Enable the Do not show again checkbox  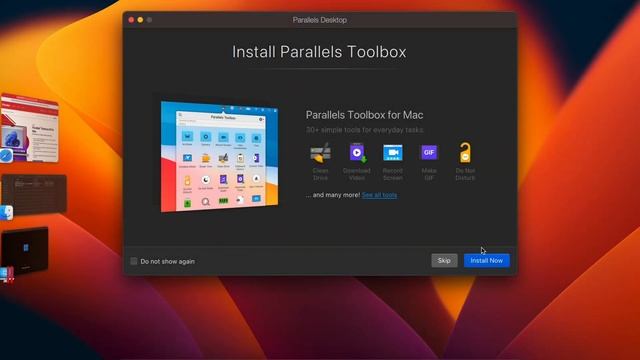coord(133,261)
